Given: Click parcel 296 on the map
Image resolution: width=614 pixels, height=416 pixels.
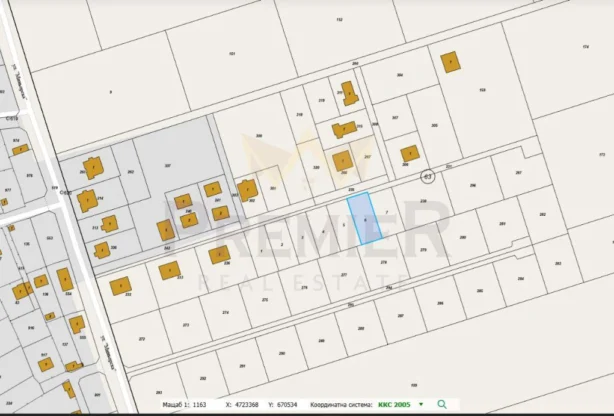Looking at the screenshot, I should pyautogui.click(x=472, y=185).
